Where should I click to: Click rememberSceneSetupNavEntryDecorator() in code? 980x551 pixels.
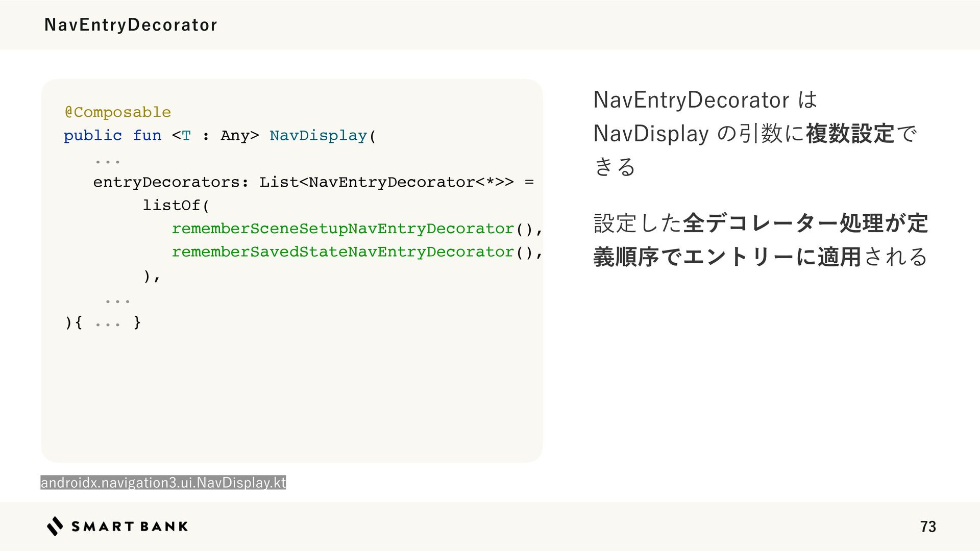(x=353, y=229)
